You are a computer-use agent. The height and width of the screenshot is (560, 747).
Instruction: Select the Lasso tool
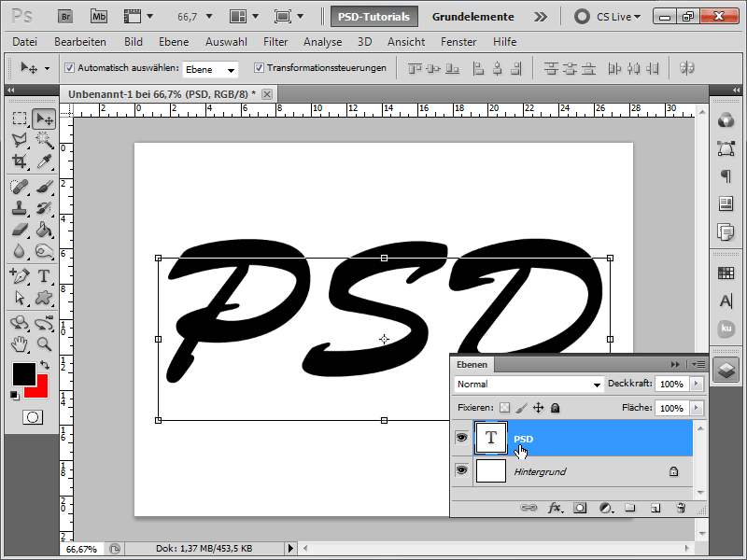[19, 140]
